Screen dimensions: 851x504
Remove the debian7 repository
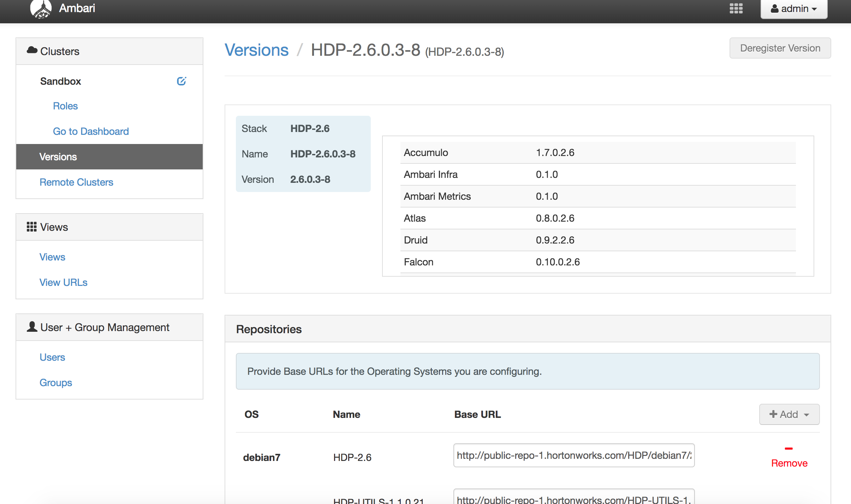click(x=789, y=463)
